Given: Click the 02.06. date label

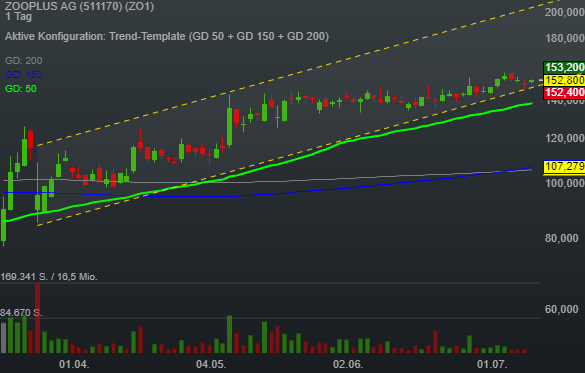Looking at the screenshot, I should coord(348,364).
